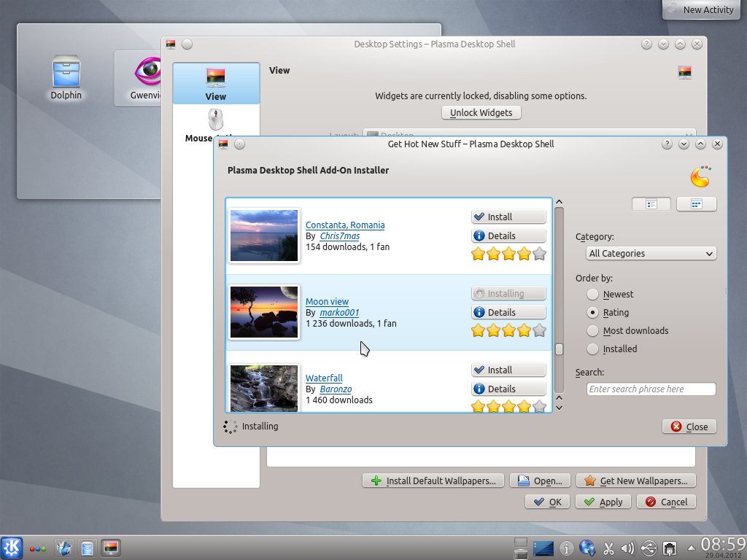Click the Constanta, Romania thumbnail
Viewport: 747px width, 560px height.
pos(264,236)
